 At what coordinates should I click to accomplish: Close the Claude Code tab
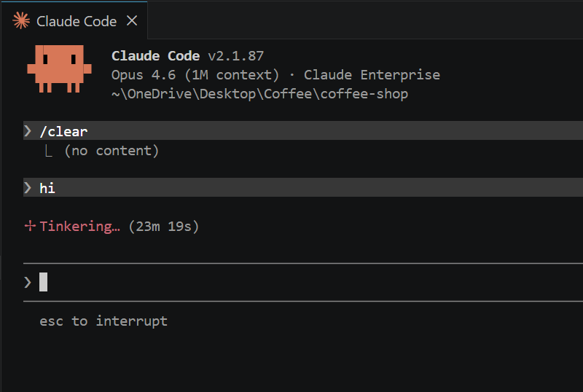(x=132, y=21)
